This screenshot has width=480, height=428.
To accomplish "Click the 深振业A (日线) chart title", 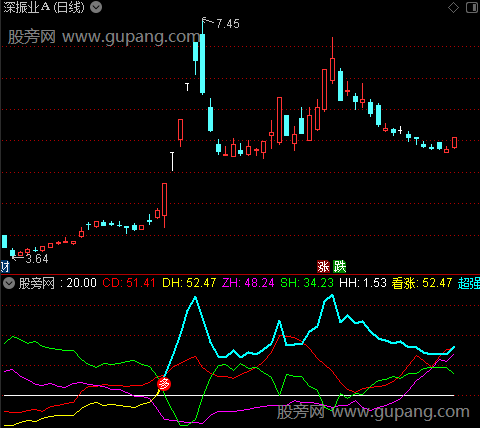I will click(44, 7).
